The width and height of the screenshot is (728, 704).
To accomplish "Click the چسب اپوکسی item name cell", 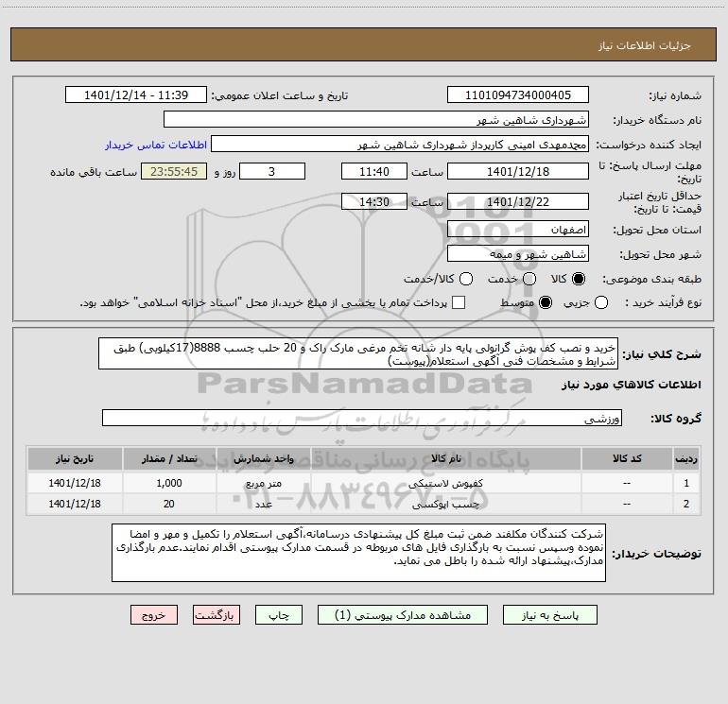I will (x=445, y=504).
